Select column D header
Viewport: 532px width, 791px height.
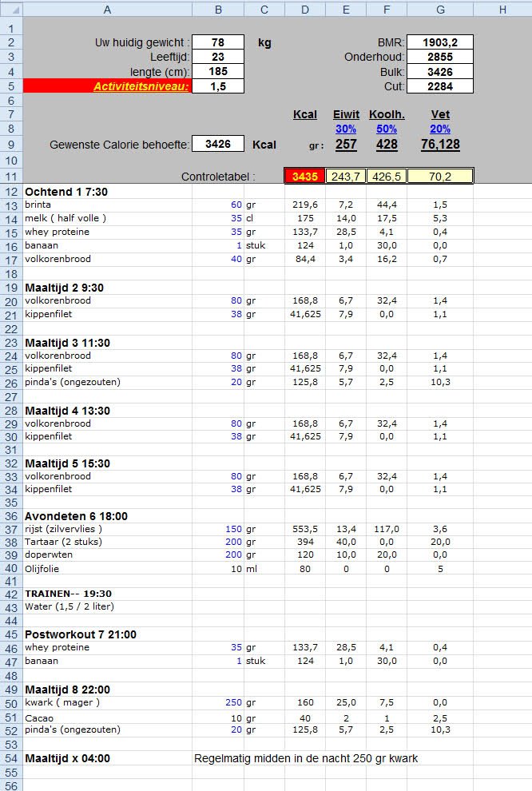[304, 10]
